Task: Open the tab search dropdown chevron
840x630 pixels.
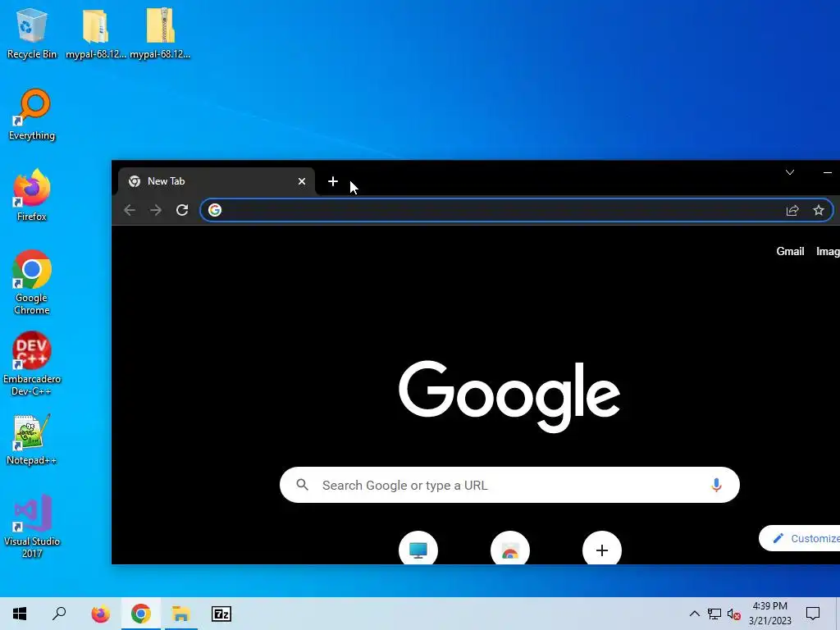Action: point(790,172)
